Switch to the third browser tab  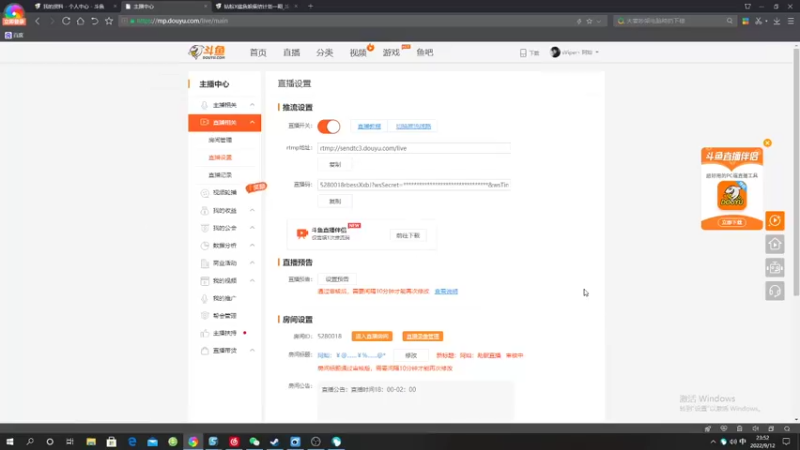pos(257,6)
